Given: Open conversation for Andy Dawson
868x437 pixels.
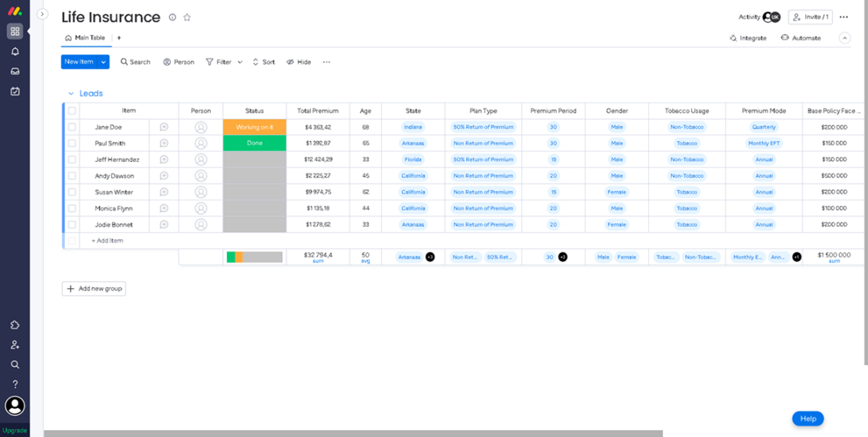Looking at the screenshot, I should [164, 176].
